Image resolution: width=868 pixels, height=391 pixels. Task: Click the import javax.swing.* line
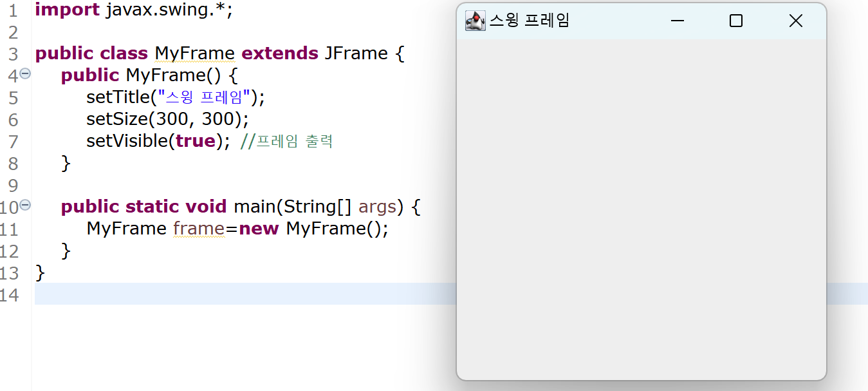coord(133,10)
